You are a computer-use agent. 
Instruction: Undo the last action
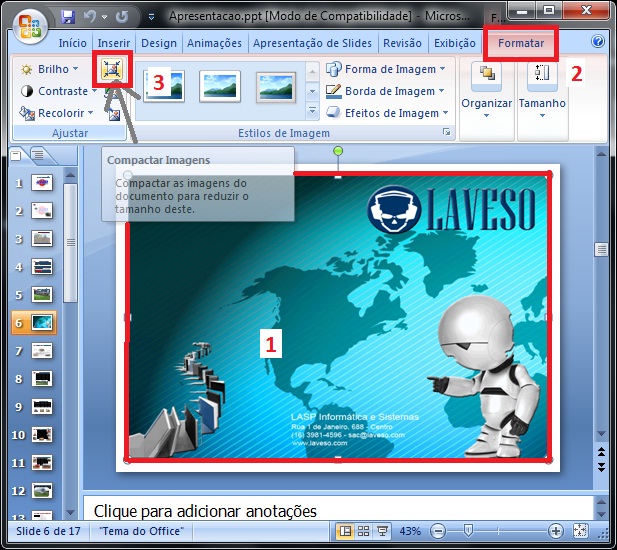tap(90, 17)
